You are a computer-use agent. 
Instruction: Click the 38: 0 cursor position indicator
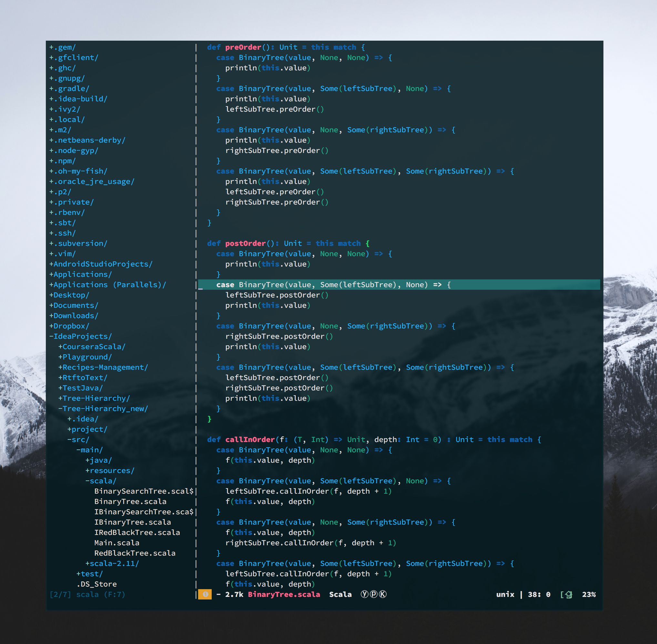pos(539,594)
